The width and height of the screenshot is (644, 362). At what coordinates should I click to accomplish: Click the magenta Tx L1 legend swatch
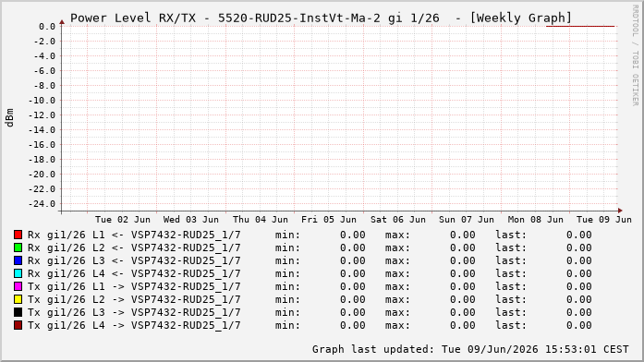coord(18,286)
